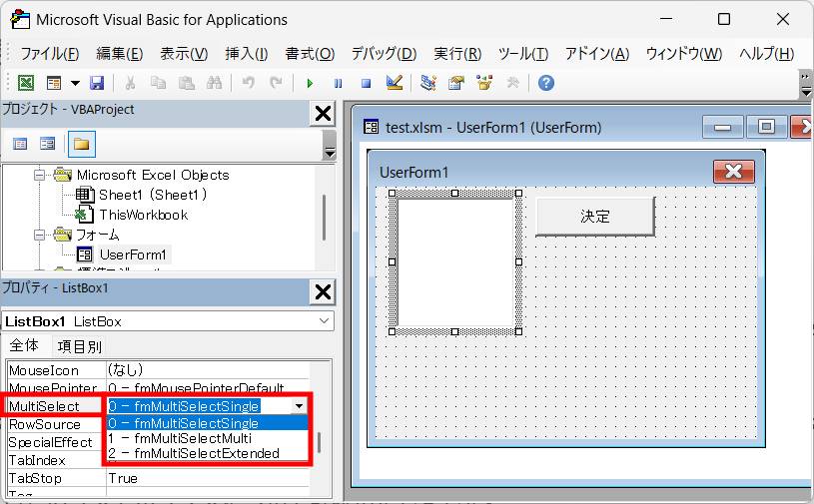Open the ヘルプ(H) menu
814x504 pixels.
[766, 54]
